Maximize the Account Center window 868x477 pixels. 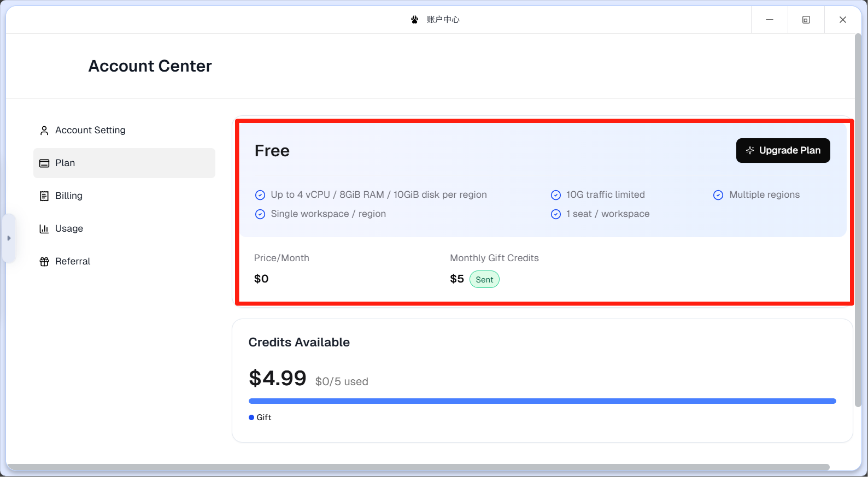click(x=806, y=20)
